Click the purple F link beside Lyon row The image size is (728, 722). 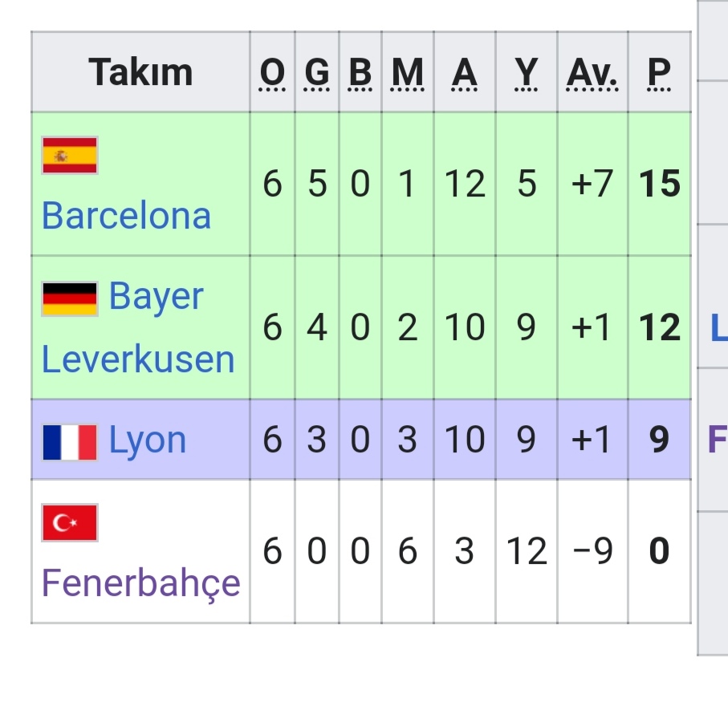click(x=718, y=440)
